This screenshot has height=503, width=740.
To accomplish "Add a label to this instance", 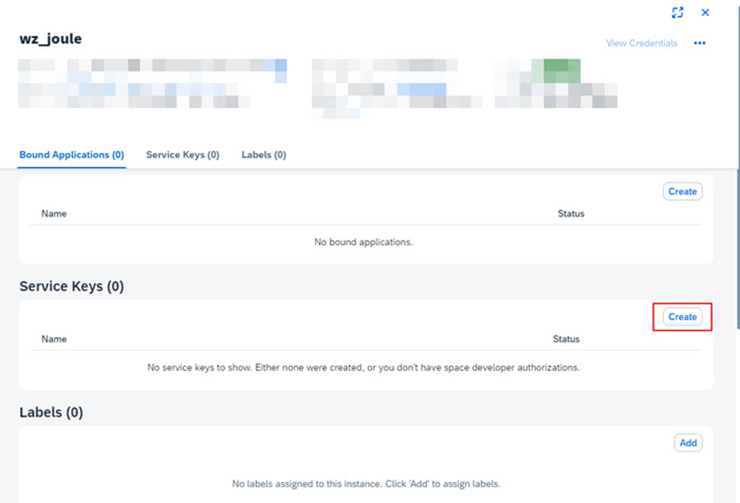I will [x=688, y=443].
